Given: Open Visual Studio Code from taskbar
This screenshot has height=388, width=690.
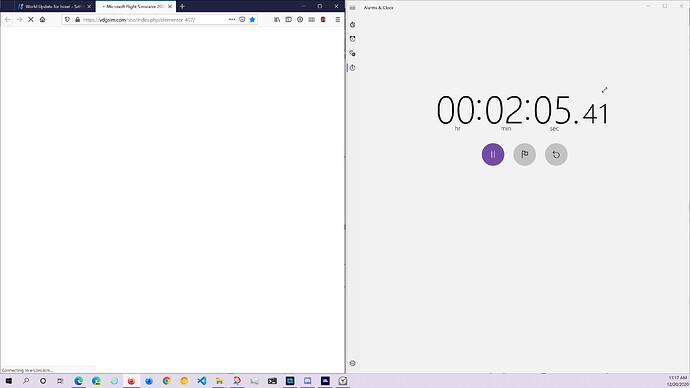Looking at the screenshot, I should 202,381.
